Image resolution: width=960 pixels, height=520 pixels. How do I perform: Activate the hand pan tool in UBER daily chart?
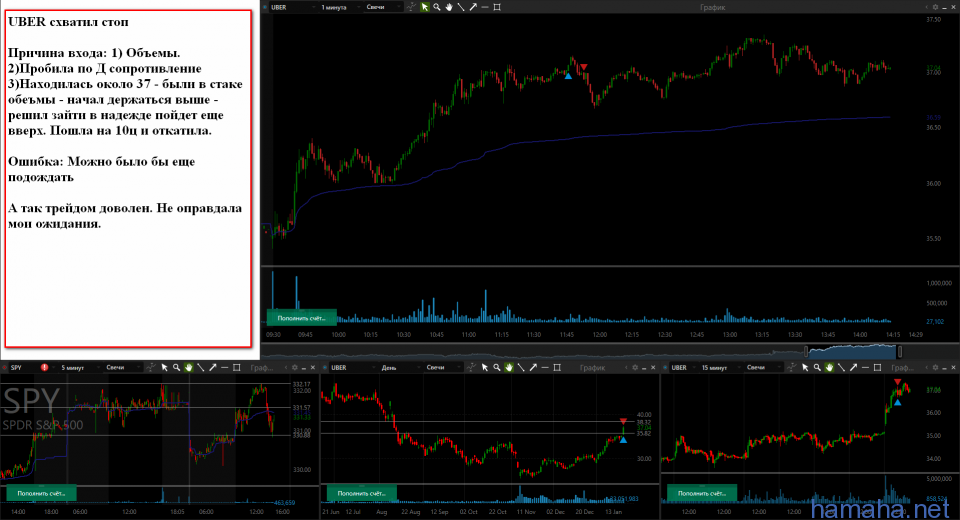tap(509, 367)
